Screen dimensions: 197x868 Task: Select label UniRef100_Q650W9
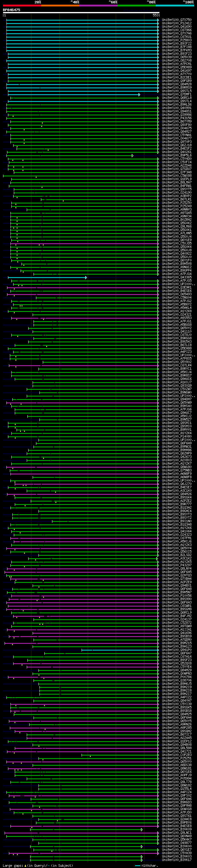pyautogui.click(x=176, y=403)
